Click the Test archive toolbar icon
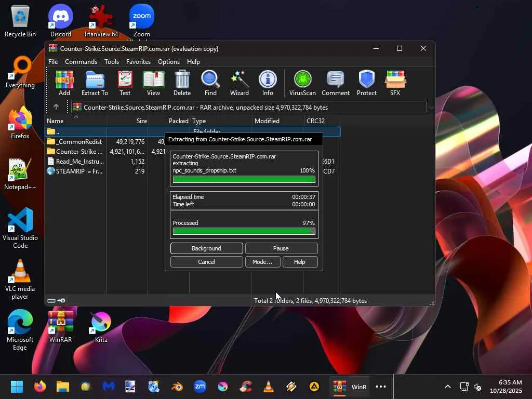Viewport: 532px width, 399px height. pyautogui.click(x=125, y=83)
